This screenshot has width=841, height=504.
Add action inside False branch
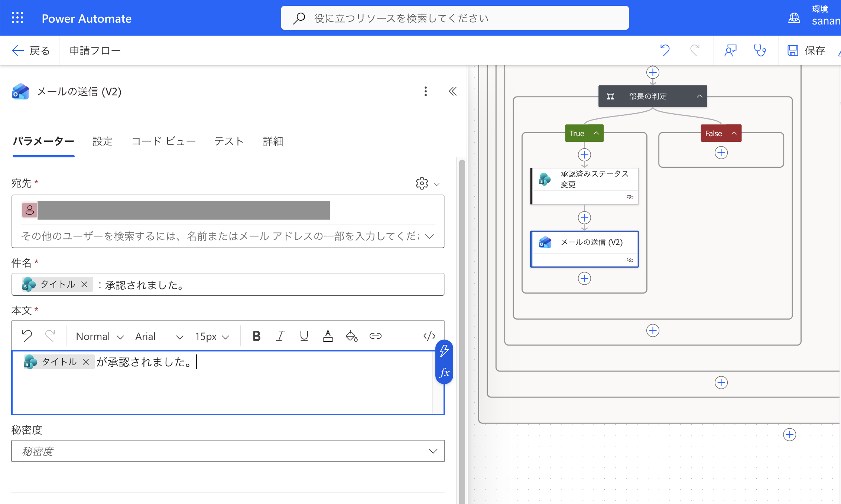pyautogui.click(x=721, y=153)
